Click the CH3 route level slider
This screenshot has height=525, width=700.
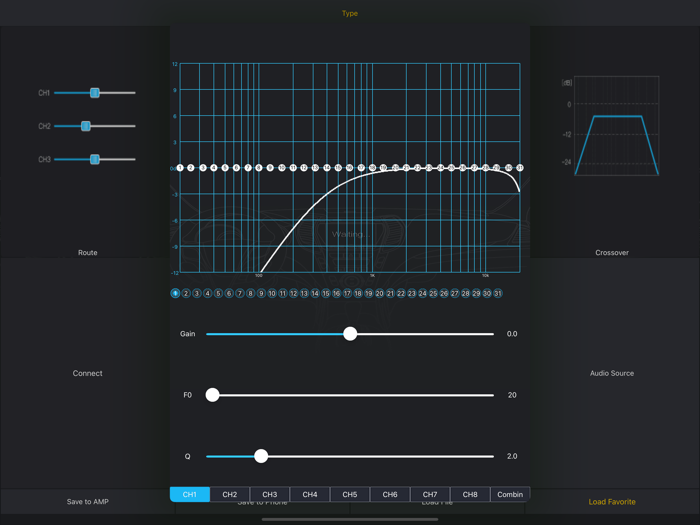pos(95,159)
